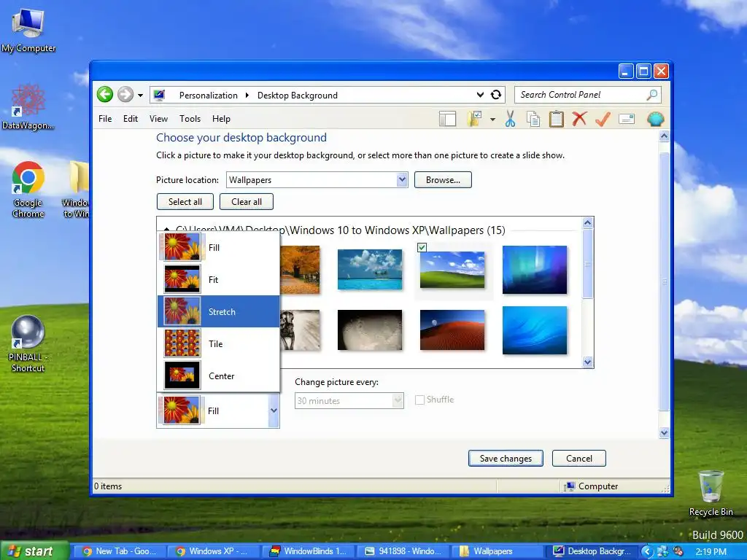Click the red X Delete toolbar icon
This screenshot has width=747, height=560.
579,119
